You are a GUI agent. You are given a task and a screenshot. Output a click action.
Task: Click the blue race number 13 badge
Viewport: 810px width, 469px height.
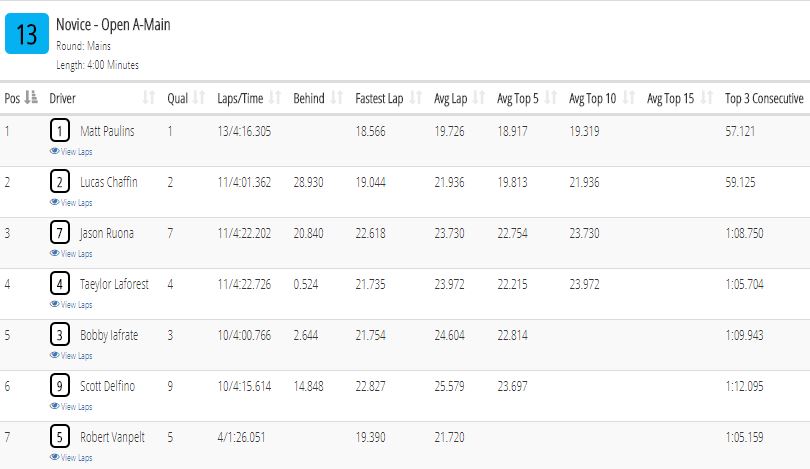tap(27, 34)
